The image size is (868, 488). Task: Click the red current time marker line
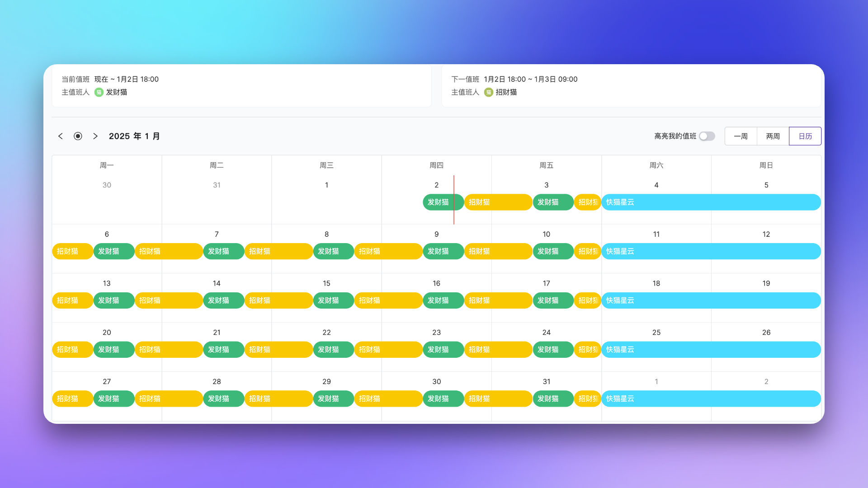[x=454, y=217]
